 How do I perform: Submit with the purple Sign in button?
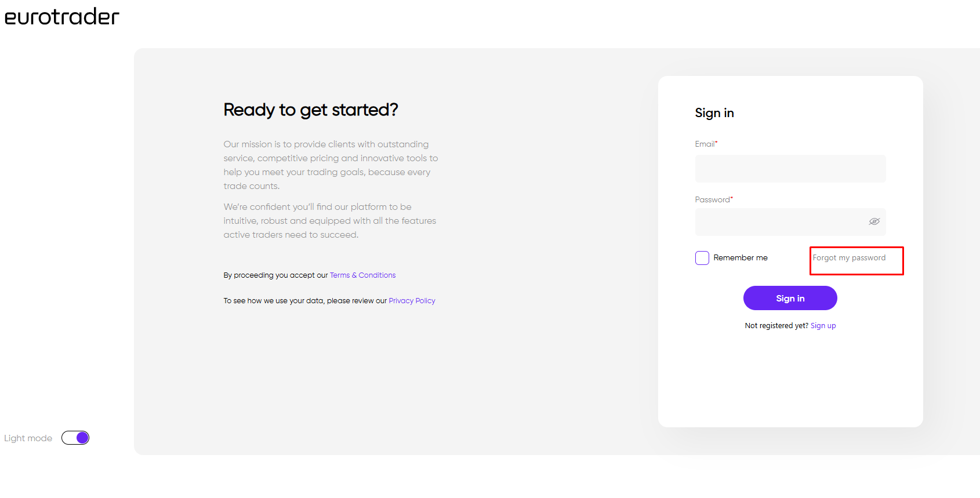click(x=790, y=298)
